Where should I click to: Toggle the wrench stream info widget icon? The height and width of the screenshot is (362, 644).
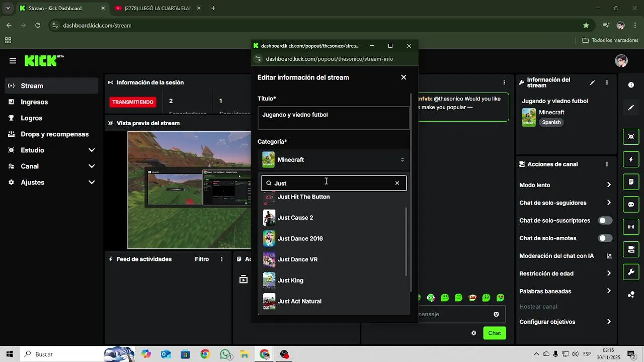click(x=631, y=273)
